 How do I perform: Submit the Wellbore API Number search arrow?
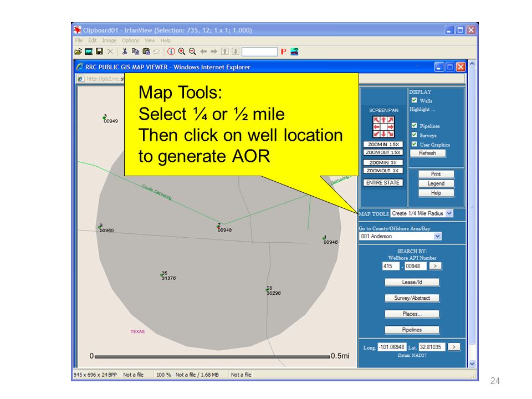click(x=436, y=266)
